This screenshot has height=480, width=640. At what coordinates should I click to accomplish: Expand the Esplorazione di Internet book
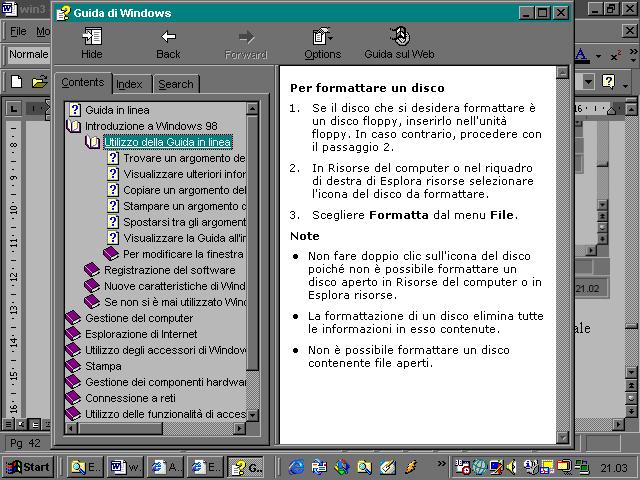[x=73, y=334]
